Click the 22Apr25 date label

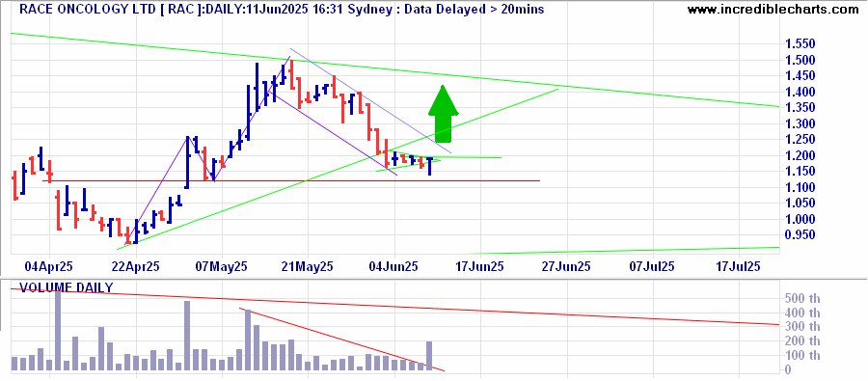[137, 266]
